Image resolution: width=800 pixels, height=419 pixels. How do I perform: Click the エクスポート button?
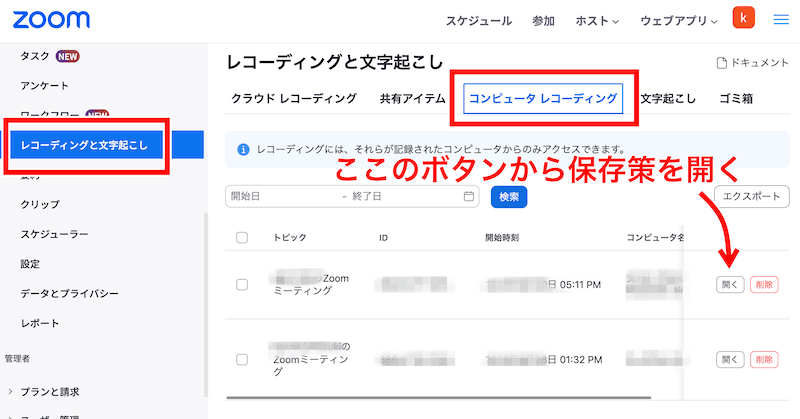coord(751,196)
